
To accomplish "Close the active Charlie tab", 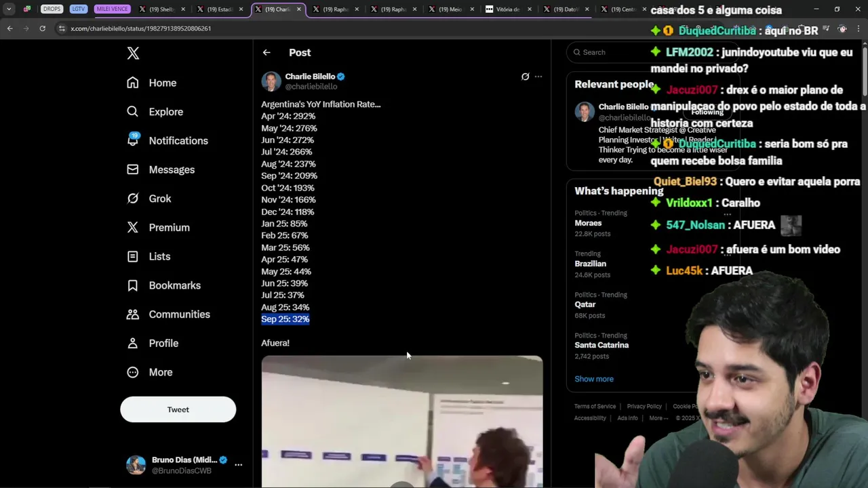I will click(x=298, y=9).
